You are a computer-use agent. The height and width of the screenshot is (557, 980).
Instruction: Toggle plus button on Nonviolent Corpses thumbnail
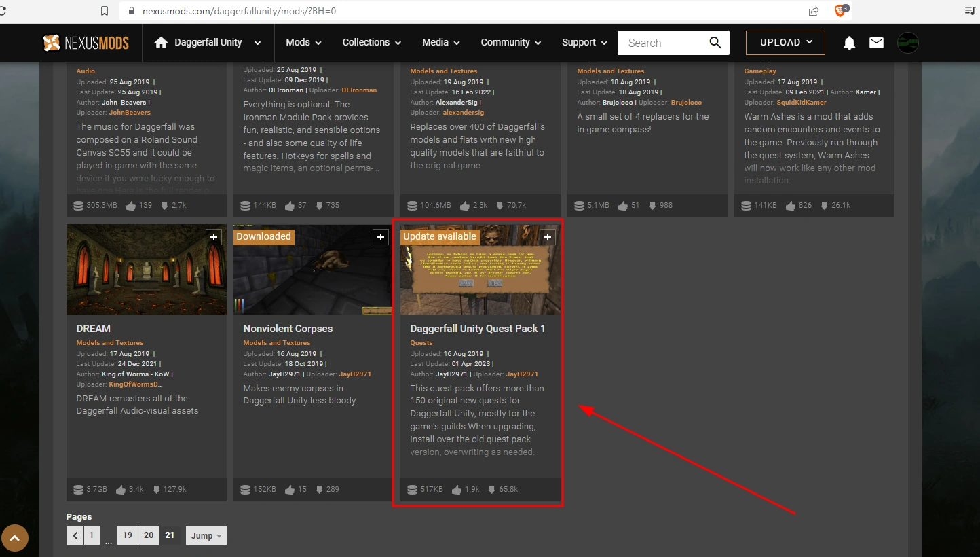click(x=381, y=237)
